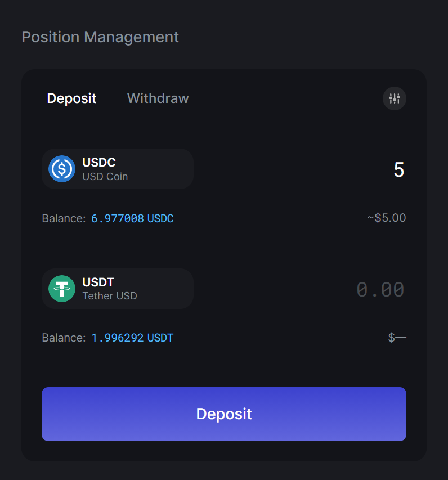Open the USDT token selector pill

[118, 289]
